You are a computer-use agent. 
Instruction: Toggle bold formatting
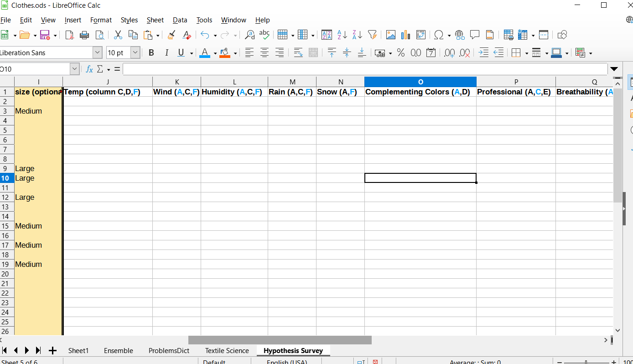151,53
